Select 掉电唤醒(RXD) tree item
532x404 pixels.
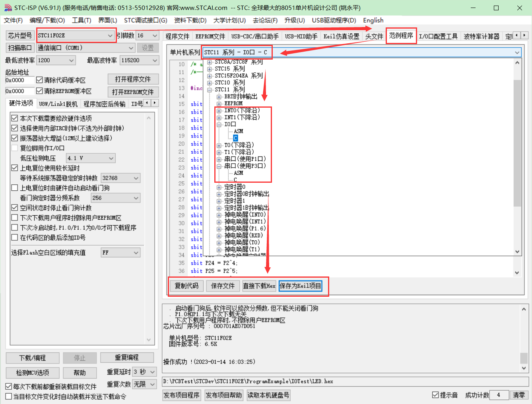click(244, 236)
